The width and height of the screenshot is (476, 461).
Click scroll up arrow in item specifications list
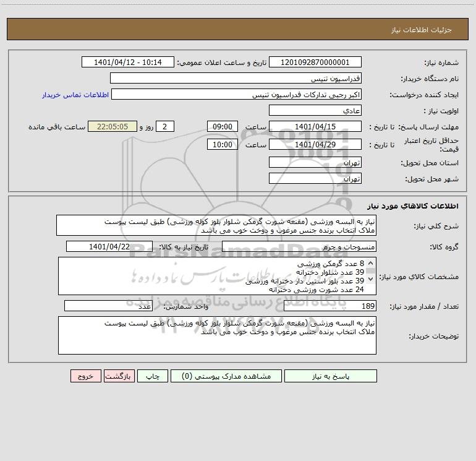click(x=370, y=263)
